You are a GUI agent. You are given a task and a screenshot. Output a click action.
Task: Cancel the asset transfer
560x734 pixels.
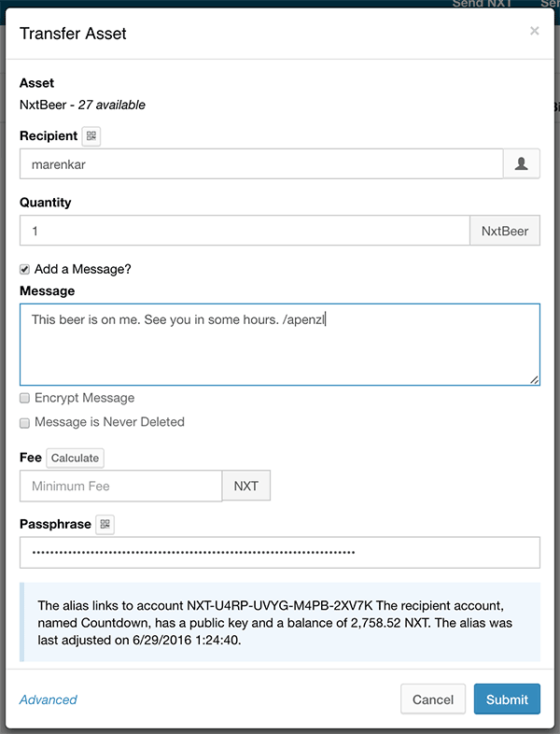point(433,699)
